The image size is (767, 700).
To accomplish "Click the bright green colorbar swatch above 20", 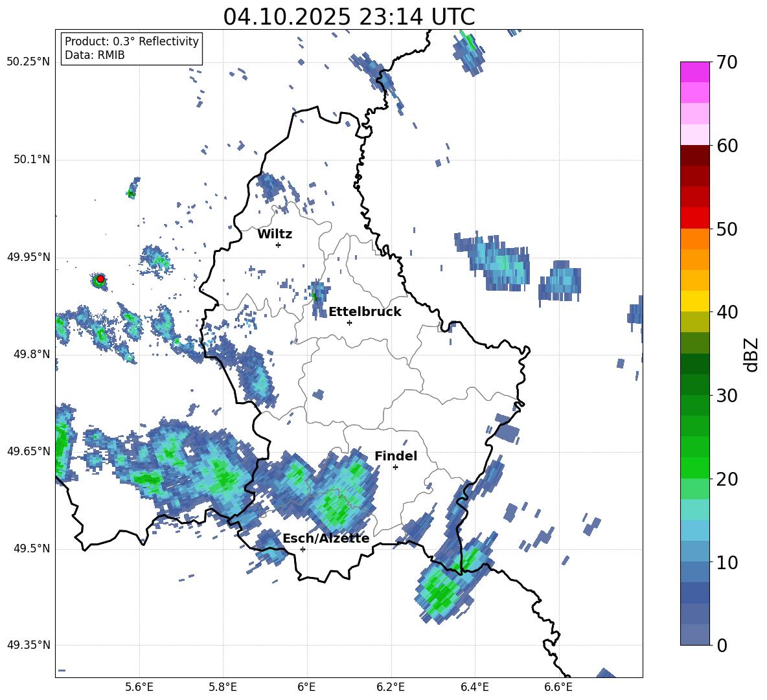I will click(x=695, y=468).
